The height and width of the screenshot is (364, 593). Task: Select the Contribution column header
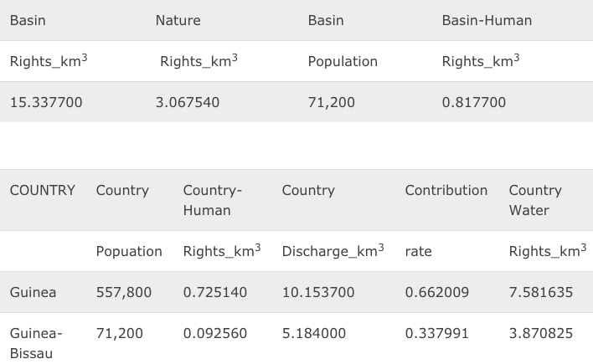pos(446,191)
